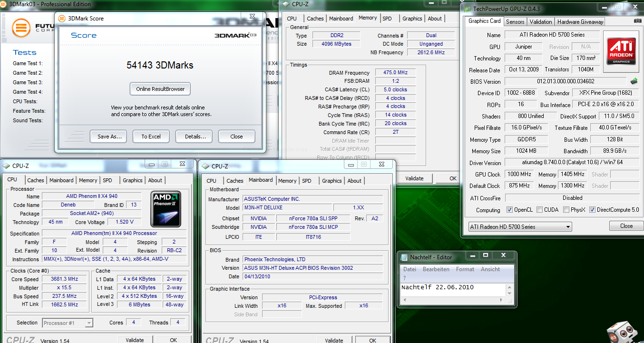Open the Bearbeiten menu in Editor
The height and width of the screenshot is (343, 644).
click(x=436, y=269)
